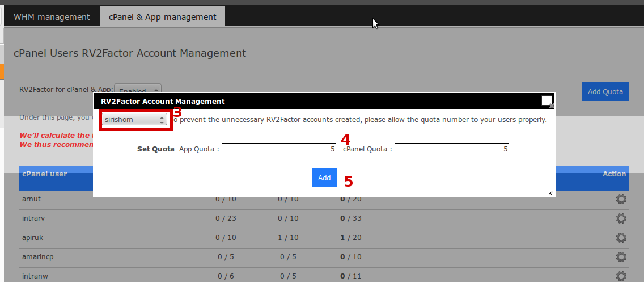644x282 pixels.
Task: Close the RV2Factor Account Management dialog
Action: [x=547, y=101]
